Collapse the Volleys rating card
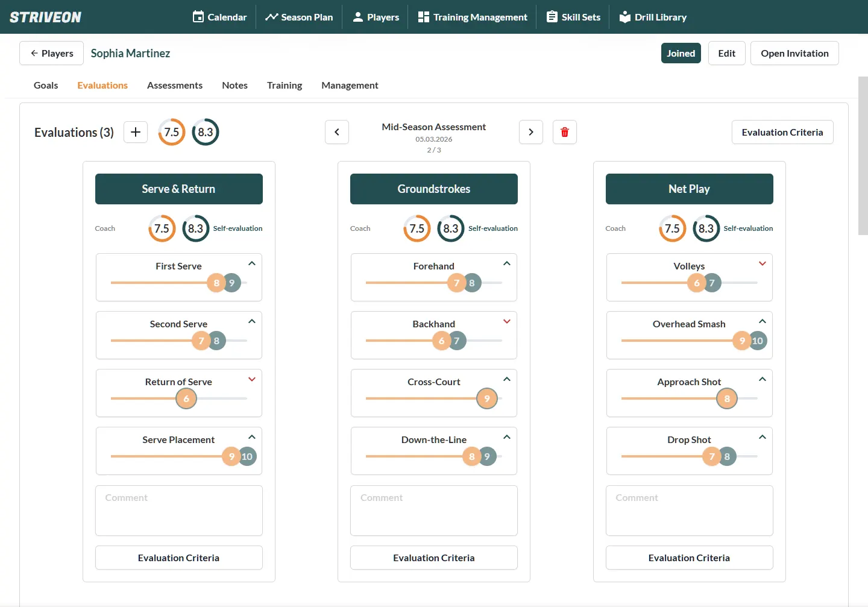 763,263
